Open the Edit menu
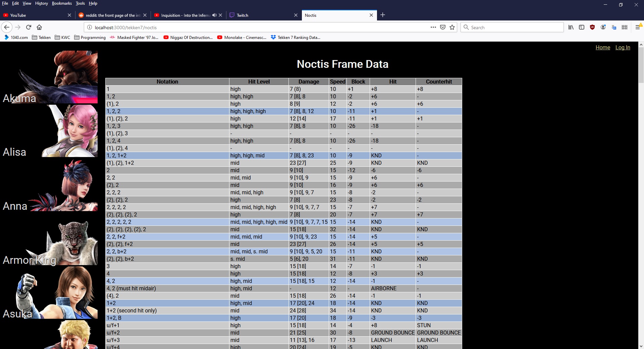This screenshot has height=349, width=644. pos(15,3)
